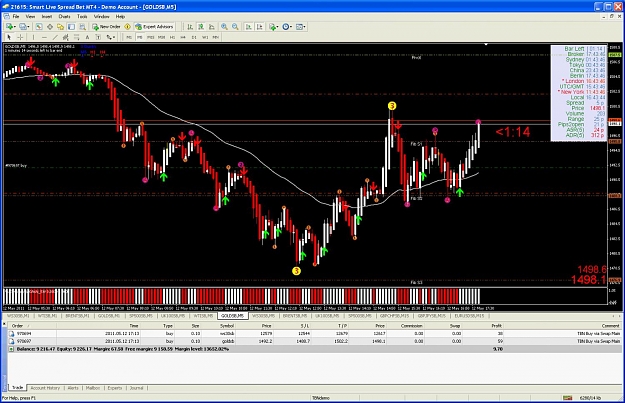Toggle the Chart Shift icon
This screenshot has width=625, height=403.
click(259, 27)
